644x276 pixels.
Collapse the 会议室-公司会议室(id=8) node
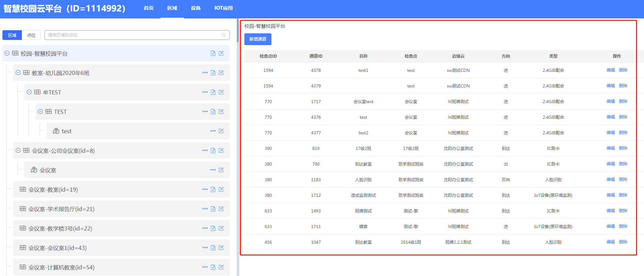[18, 151]
